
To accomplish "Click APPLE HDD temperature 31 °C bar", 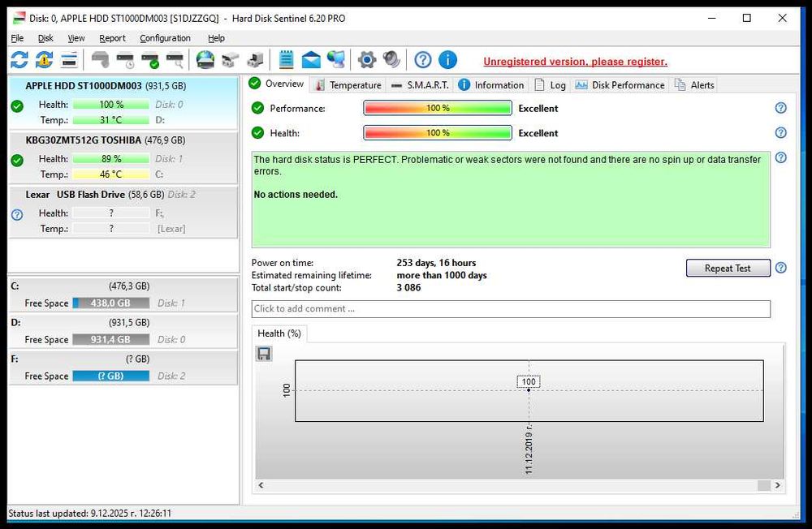I will pyautogui.click(x=110, y=119).
